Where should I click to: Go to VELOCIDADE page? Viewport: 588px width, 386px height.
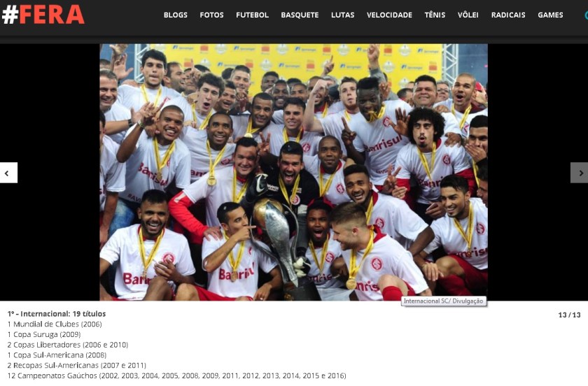point(389,15)
